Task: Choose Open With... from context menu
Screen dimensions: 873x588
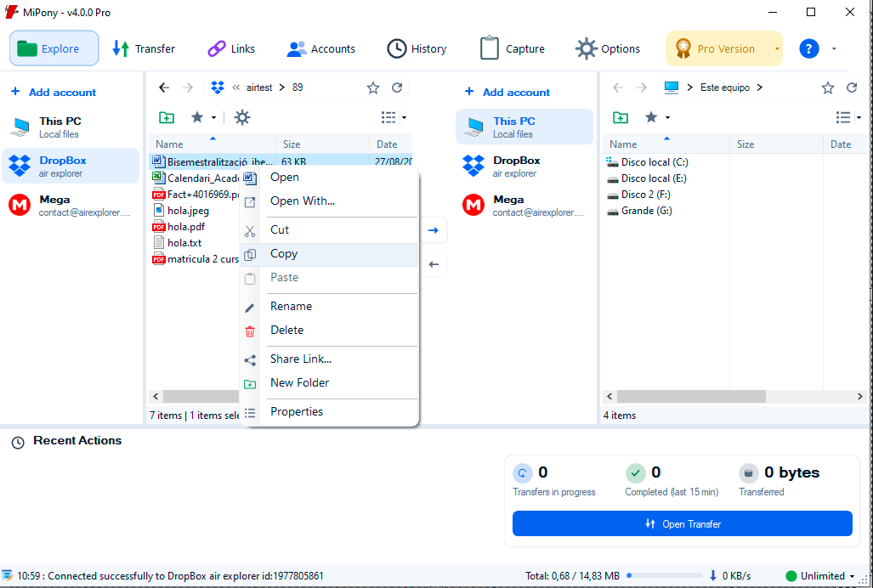Action: [x=328, y=201]
